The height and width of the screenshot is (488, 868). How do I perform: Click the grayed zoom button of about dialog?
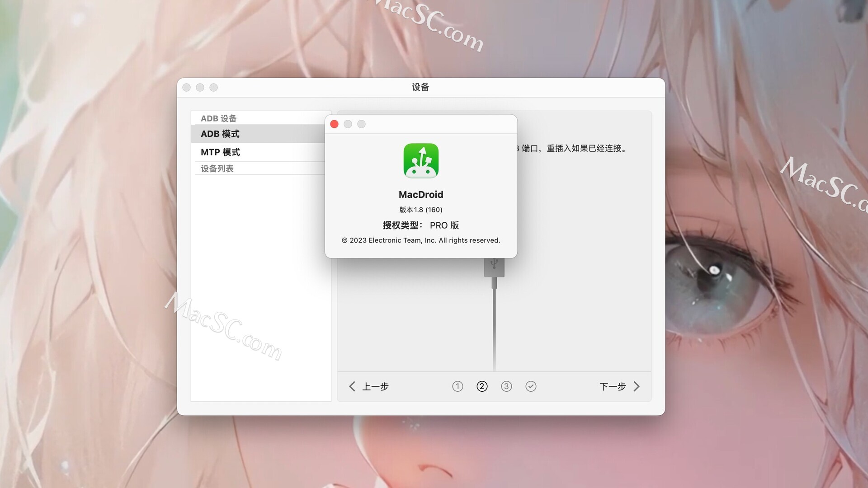(x=362, y=124)
